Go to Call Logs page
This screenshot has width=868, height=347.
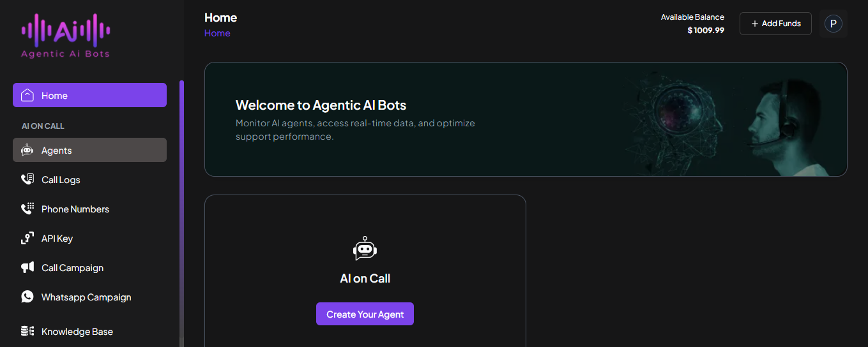click(61, 180)
